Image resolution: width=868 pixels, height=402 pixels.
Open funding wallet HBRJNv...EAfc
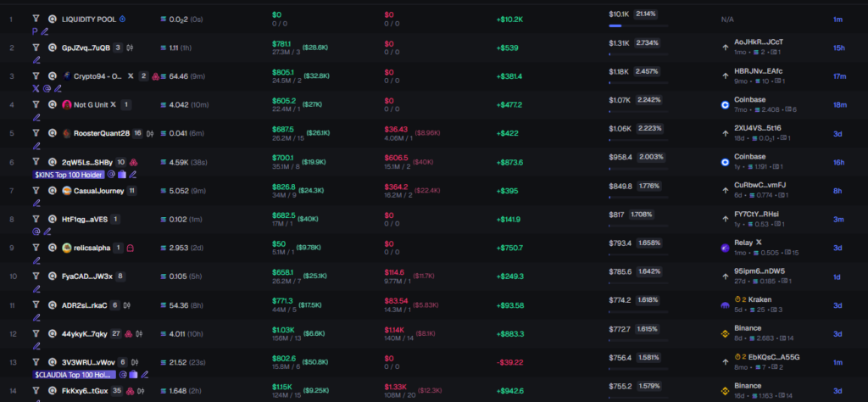[759, 71]
